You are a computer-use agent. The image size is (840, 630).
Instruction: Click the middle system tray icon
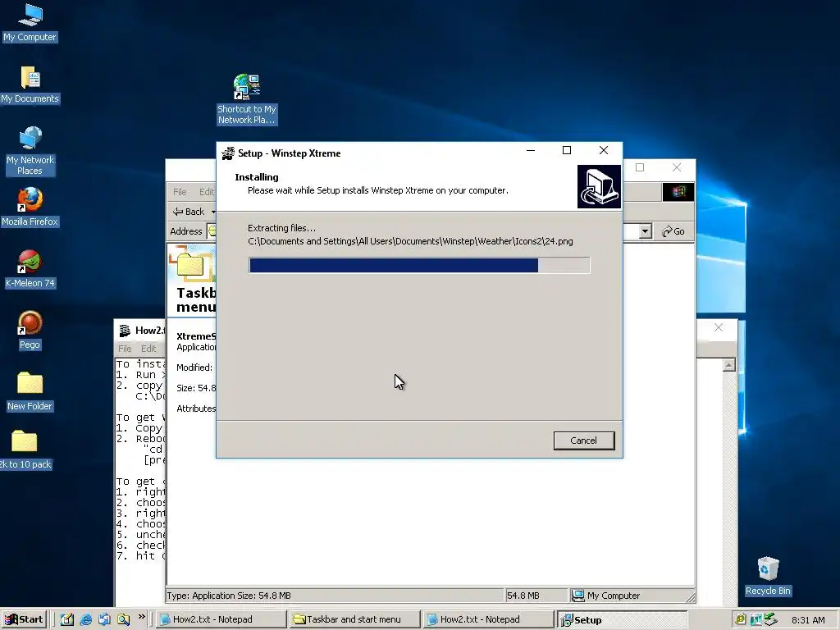click(756, 619)
